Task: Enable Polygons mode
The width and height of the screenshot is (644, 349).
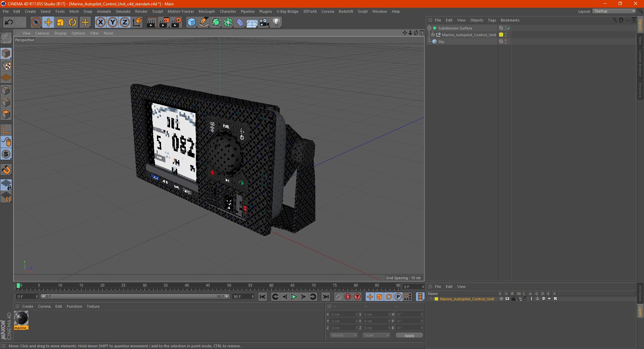Action: 6,114
